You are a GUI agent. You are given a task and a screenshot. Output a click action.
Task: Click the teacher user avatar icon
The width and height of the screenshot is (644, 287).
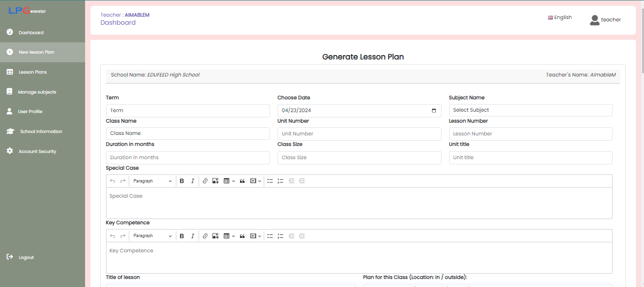point(594,20)
